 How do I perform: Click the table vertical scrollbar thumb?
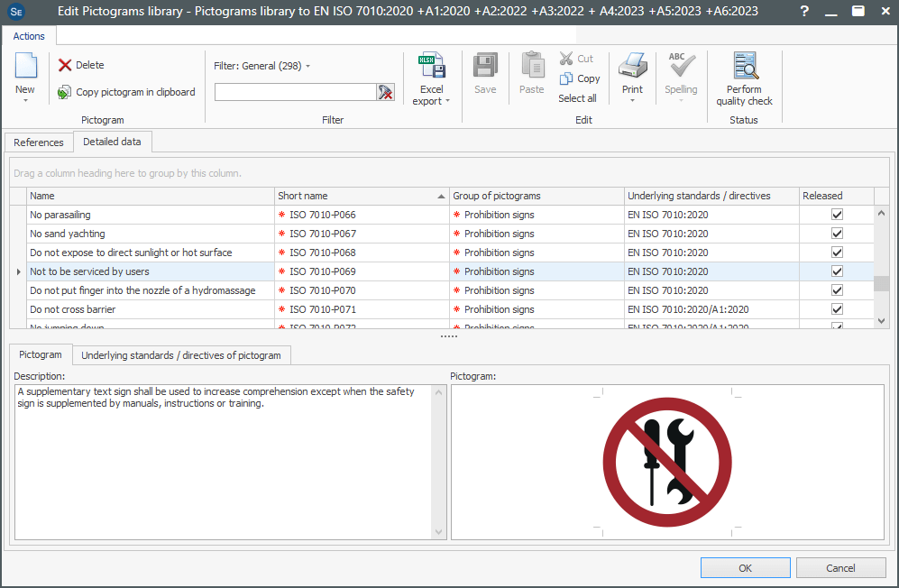[x=881, y=283]
